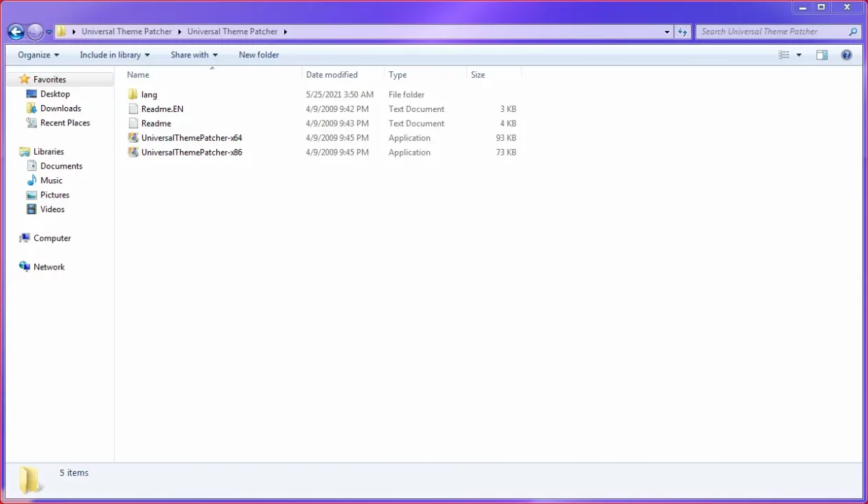
Task: Expand the root arrow before first breadcrumb
Action: [x=74, y=31]
